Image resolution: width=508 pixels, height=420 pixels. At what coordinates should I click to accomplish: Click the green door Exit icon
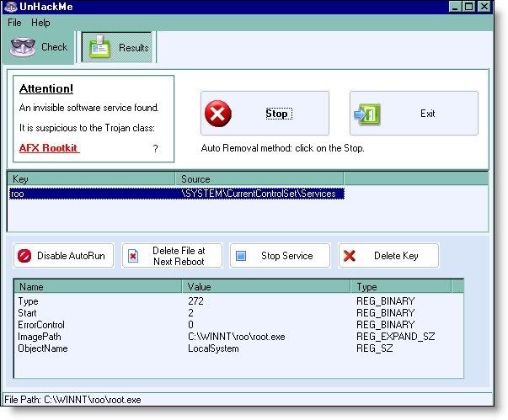tap(367, 114)
